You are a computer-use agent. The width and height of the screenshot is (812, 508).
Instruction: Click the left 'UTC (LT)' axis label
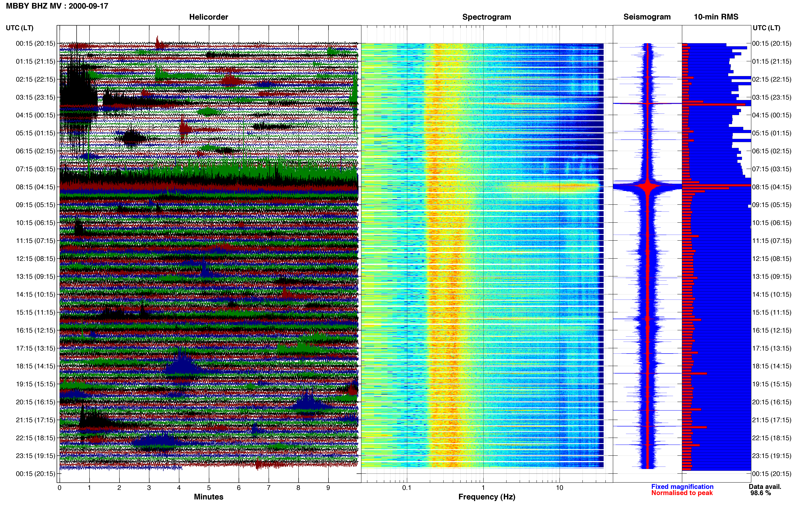click(x=20, y=28)
